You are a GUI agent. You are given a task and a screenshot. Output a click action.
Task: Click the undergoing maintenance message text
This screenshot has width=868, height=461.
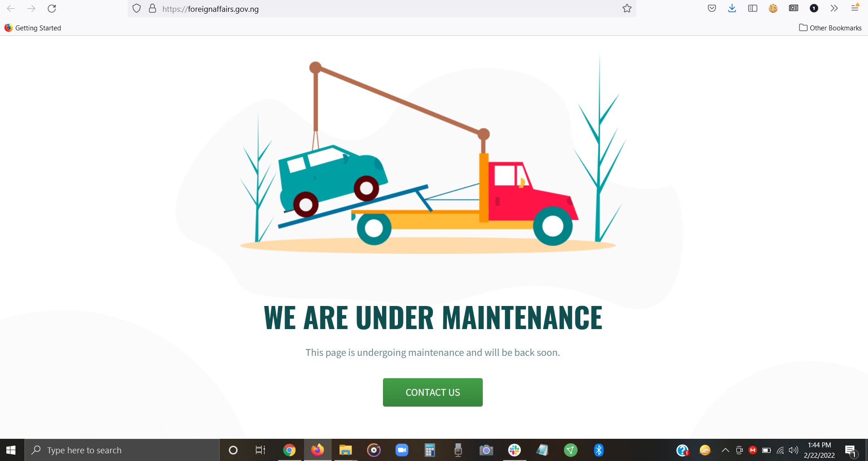[x=433, y=353]
